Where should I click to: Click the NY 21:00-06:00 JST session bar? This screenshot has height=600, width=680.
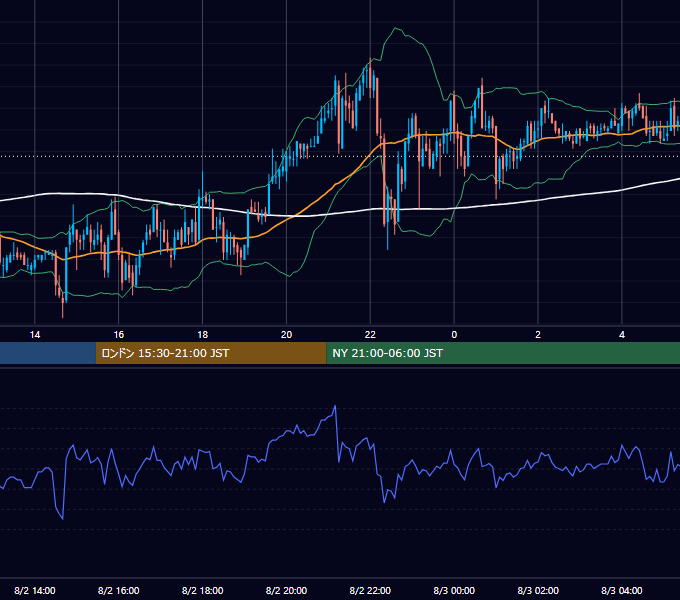tap(503, 353)
